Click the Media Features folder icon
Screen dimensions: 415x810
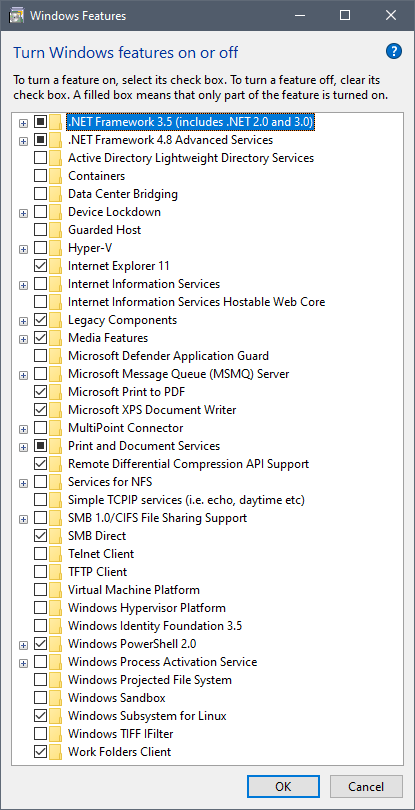[56, 338]
